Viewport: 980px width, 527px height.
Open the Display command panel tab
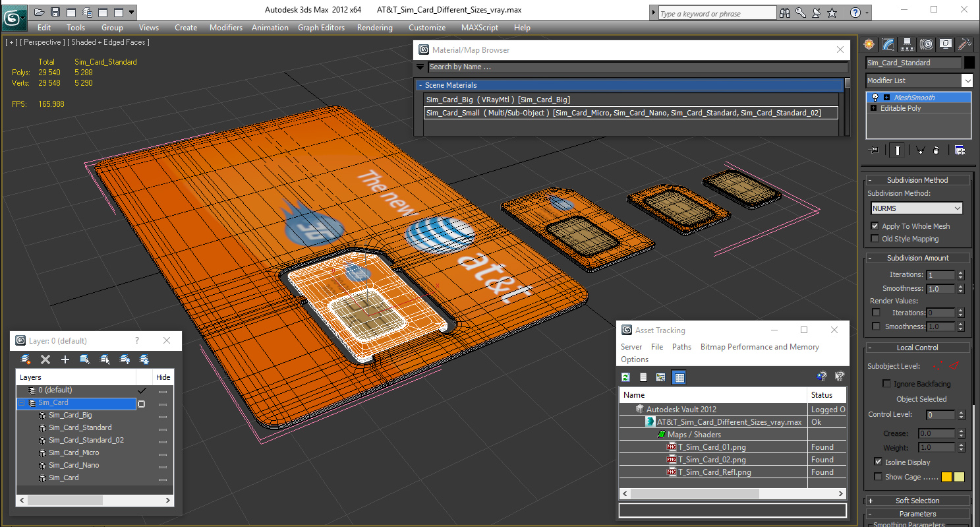click(x=946, y=44)
